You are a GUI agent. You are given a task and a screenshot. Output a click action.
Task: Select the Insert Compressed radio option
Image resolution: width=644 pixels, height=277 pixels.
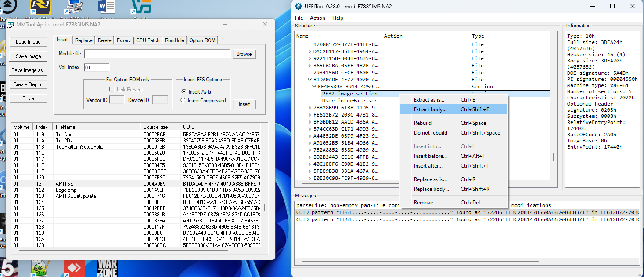click(x=183, y=101)
